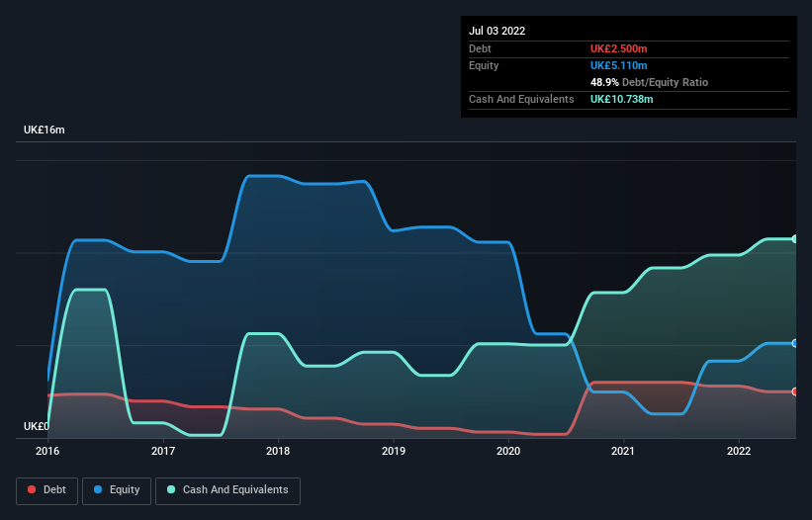Click the Debt row label in tooltip
The image size is (812, 520).
pyautogui.click(x=480, y=48)
